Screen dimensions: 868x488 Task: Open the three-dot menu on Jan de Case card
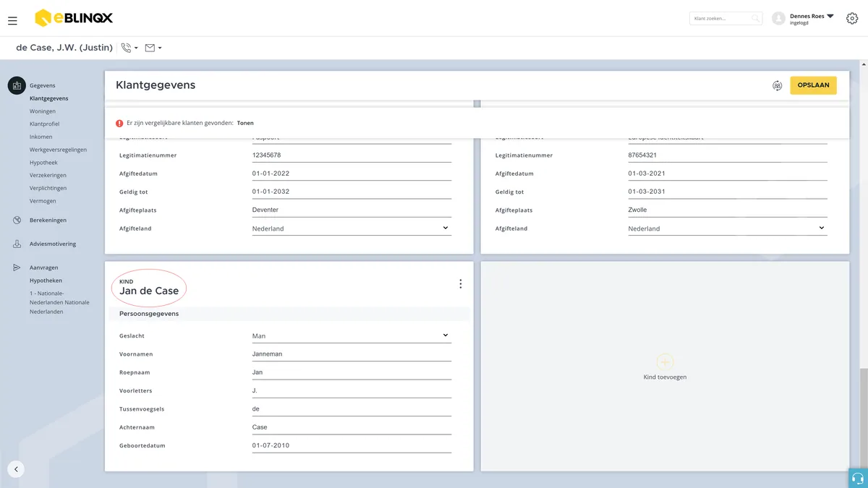460,284
